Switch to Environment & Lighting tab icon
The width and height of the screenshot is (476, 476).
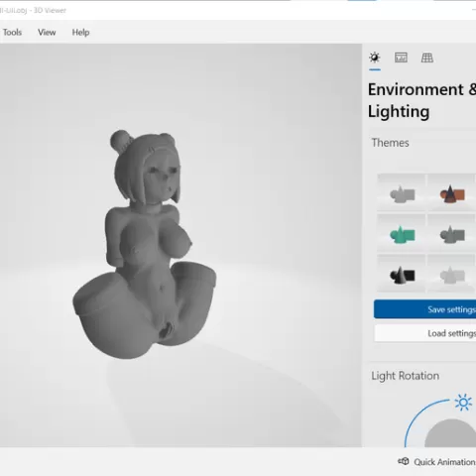pos(375,58)
